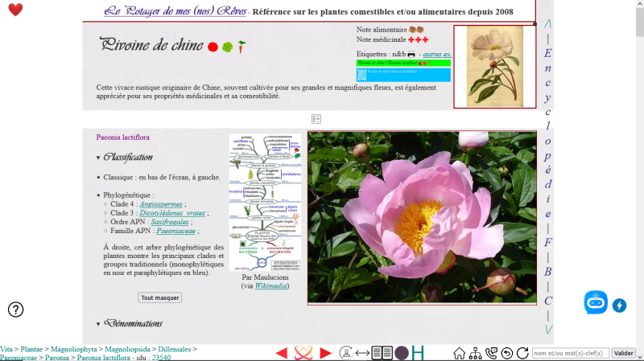Open Le Potager de mes (nos) Rêves link

[175, 10]
